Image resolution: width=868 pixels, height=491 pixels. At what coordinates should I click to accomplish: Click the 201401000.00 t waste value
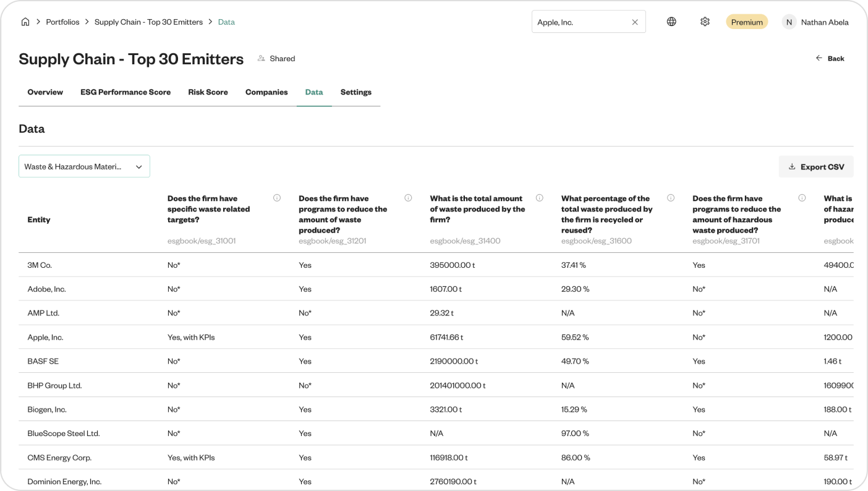tap(457, 385)
